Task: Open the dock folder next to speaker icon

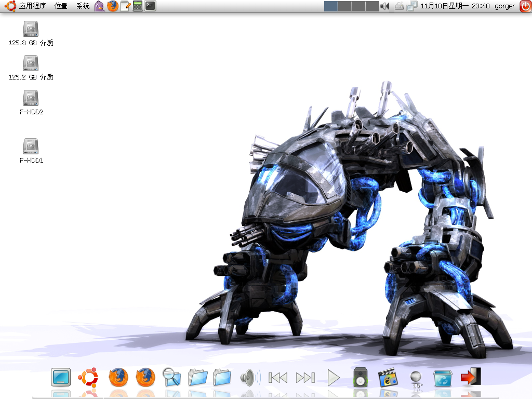Action: tap(222, 377)
